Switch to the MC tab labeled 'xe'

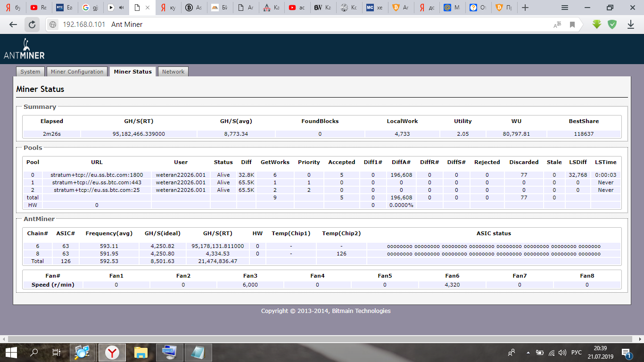(x=375, y=8)
